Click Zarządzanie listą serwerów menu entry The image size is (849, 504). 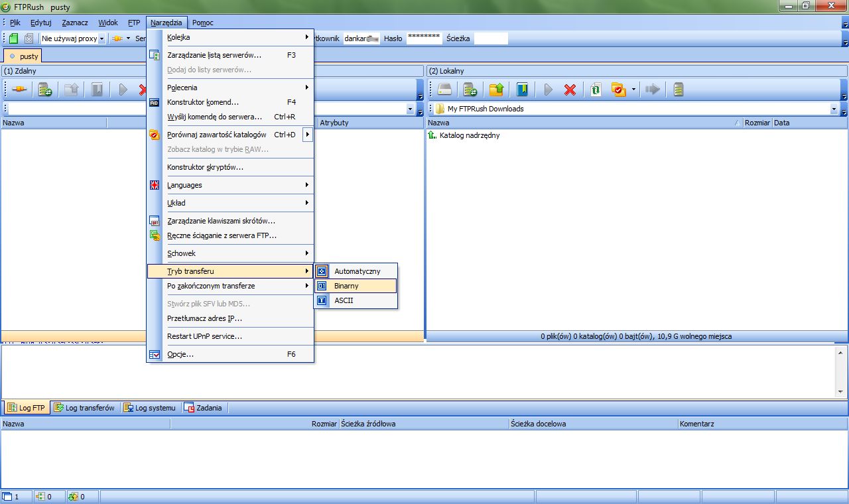[x=229, y=55]
